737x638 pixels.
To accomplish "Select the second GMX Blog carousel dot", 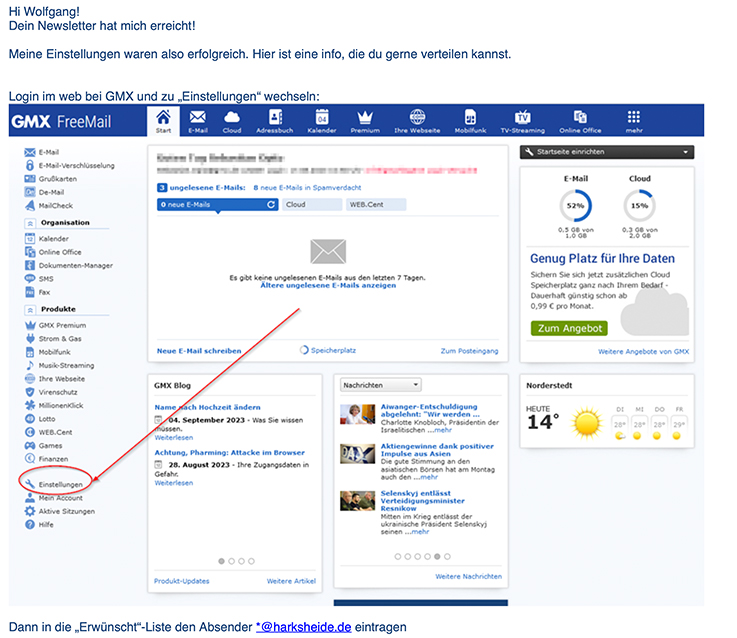I will [231, 561].
